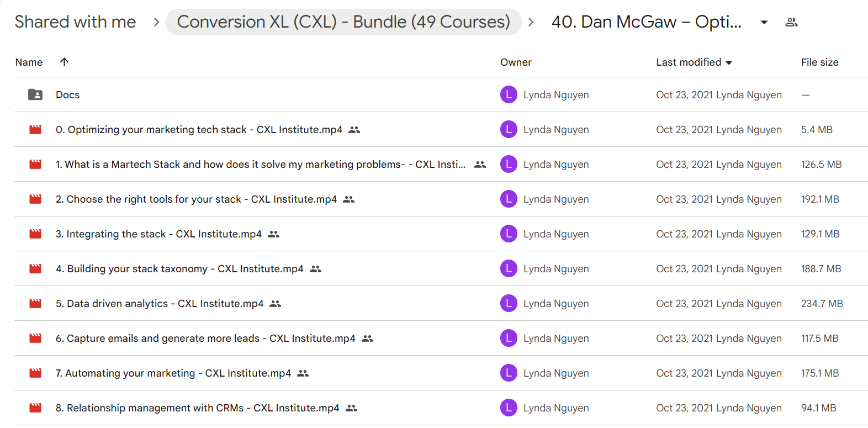Click shared people icon beside 6. Capture emails
Image resolution: width=868 pixels, height=428 pixels.
tap(368, 339)
